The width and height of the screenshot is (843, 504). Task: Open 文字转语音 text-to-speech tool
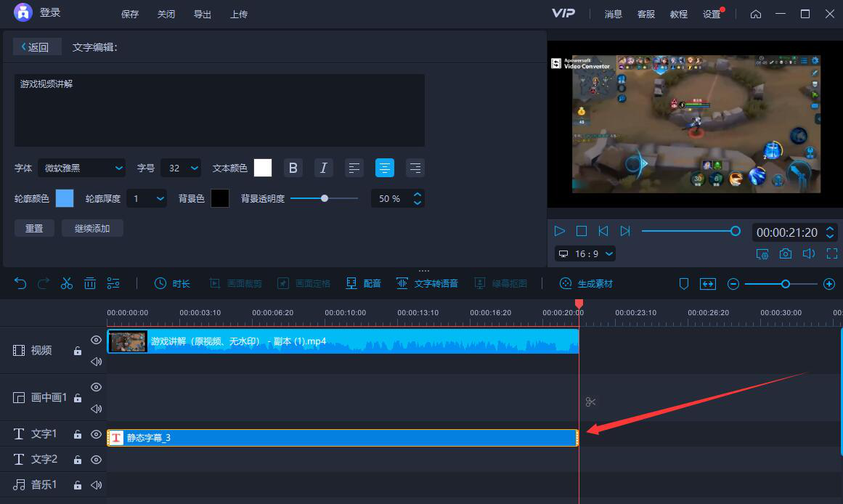point(427,283)
